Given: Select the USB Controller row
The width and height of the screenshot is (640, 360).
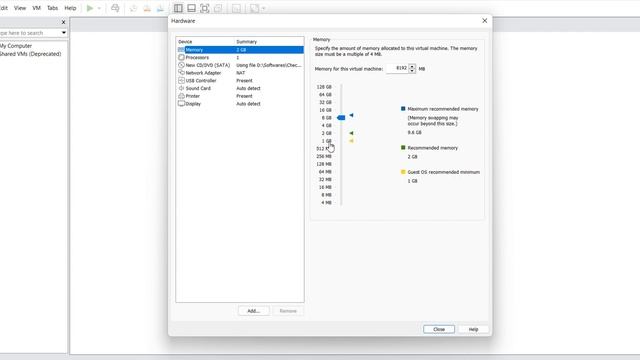Looking at the screenshot, I should point(240,80).
